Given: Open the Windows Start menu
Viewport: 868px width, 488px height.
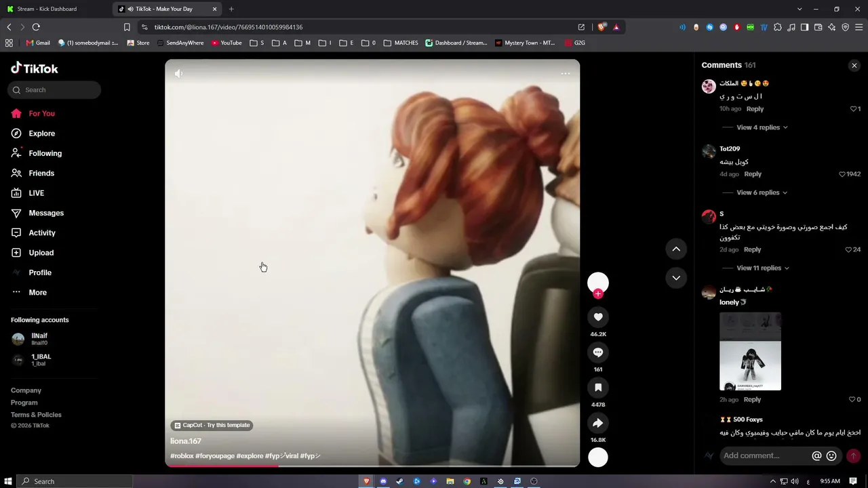Looking at the screenshot, I should click(8, 481).
